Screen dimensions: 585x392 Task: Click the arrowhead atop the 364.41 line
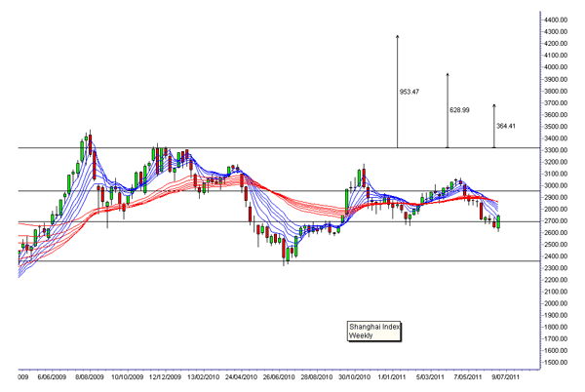coord(494,106)
